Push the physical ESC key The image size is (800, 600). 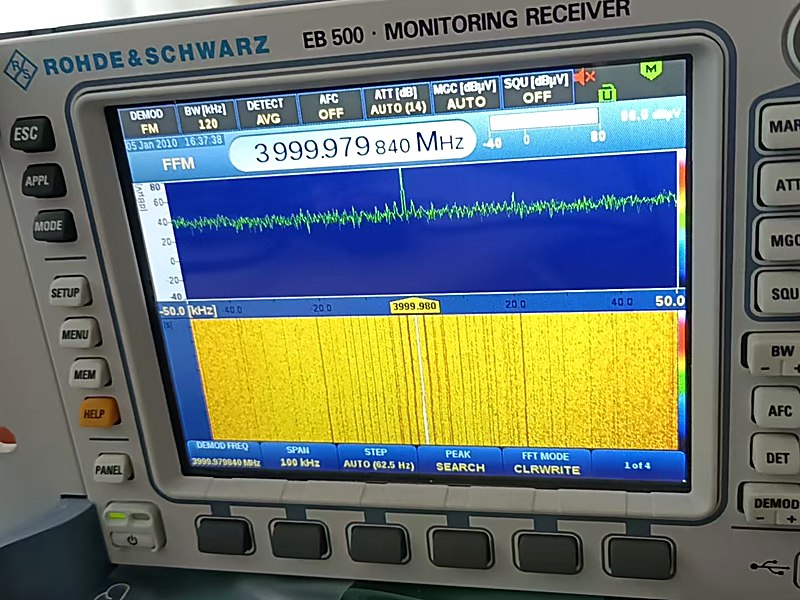(31, 134)
